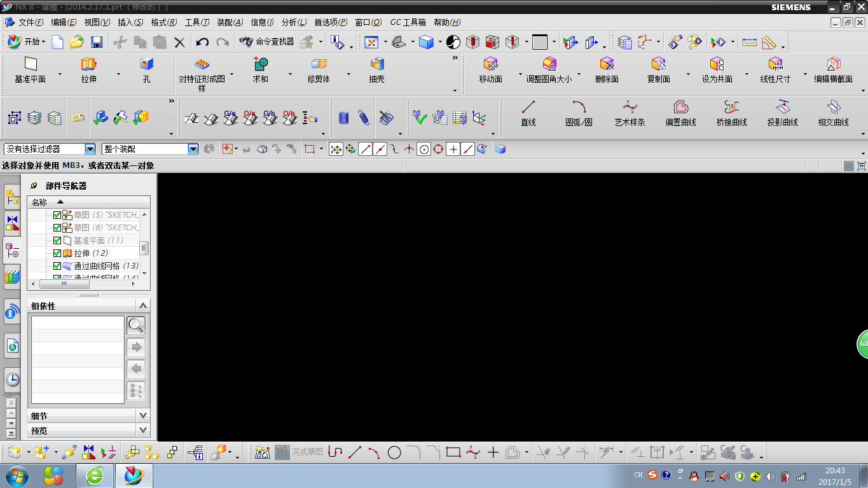This screenshot has width=868, height=488.
Task: Open the History clock side tab
Action: [12, 380]
